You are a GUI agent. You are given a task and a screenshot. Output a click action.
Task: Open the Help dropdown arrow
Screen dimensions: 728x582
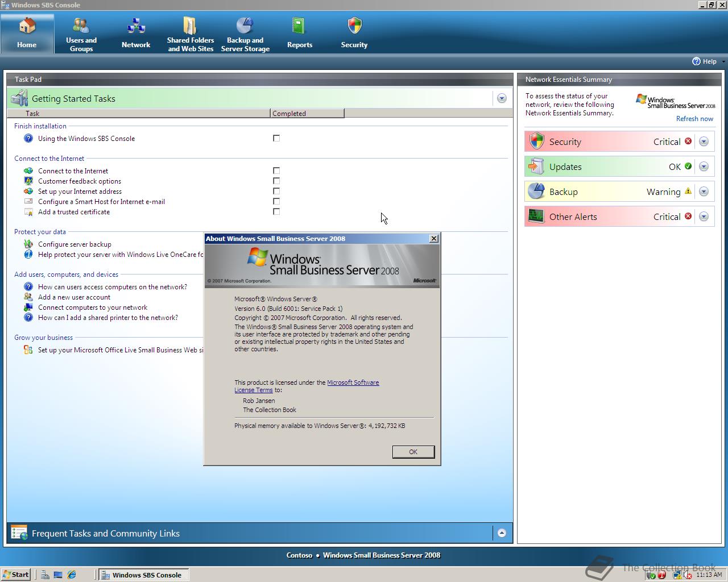(x=723, y=61)
